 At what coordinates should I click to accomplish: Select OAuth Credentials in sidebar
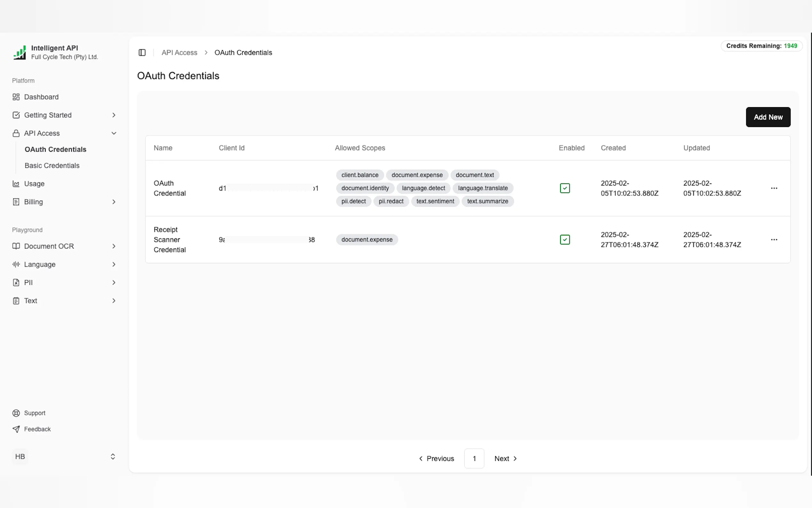point(55,149)
